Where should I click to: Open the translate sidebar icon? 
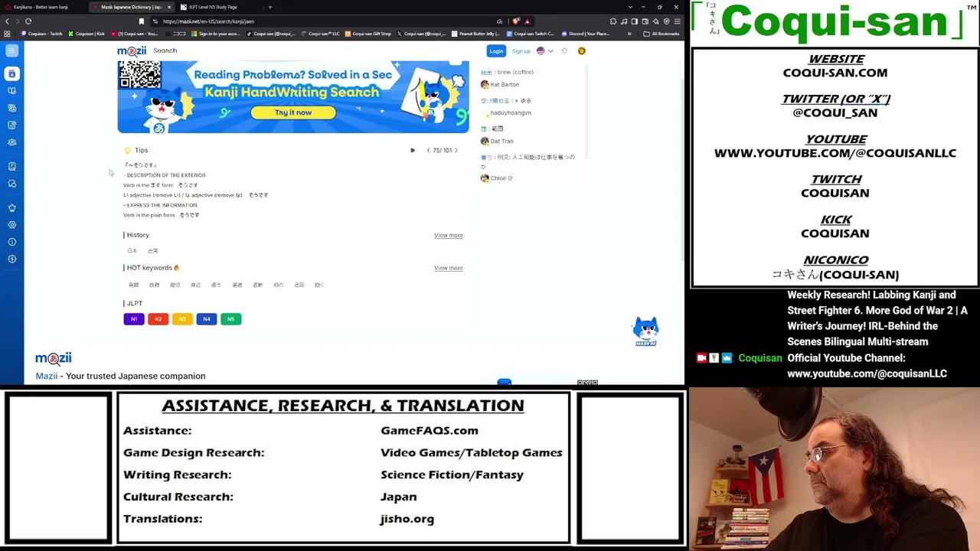[11, 107]
